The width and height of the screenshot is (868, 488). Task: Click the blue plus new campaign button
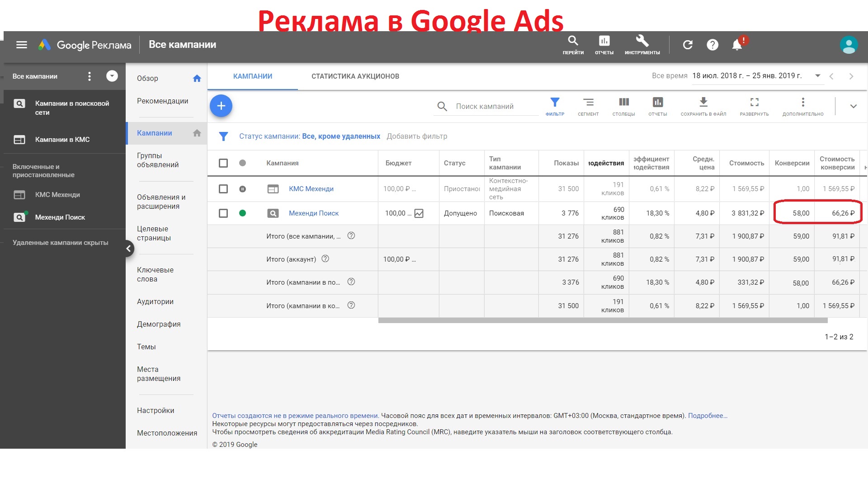tap(221, 106)
